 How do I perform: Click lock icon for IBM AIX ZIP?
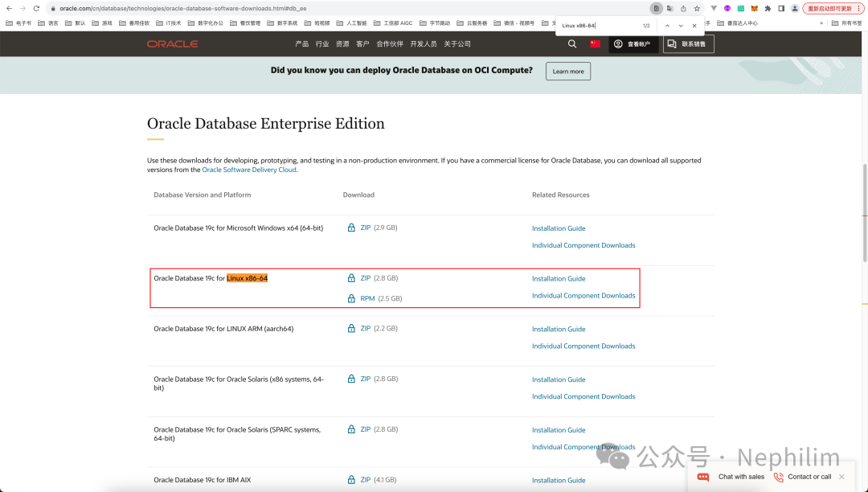[x=351, y=479]
